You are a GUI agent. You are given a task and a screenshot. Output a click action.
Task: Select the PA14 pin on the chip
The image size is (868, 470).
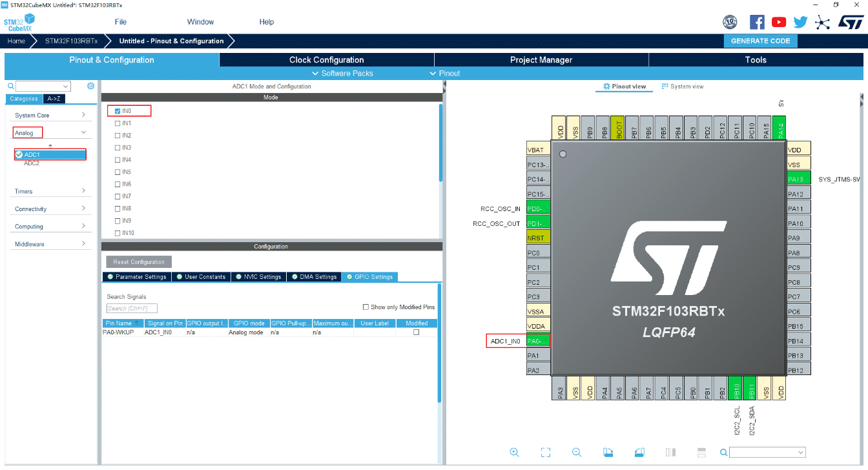pos(781,128)
